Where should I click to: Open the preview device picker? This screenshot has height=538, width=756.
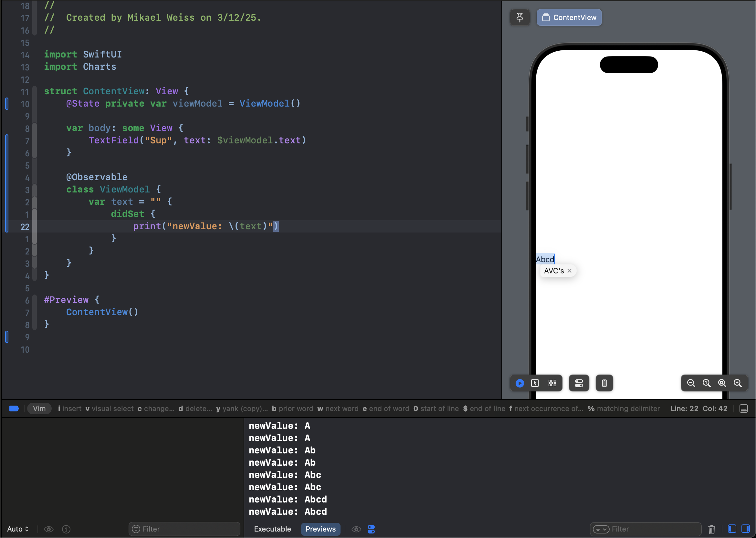coord(604,383)
